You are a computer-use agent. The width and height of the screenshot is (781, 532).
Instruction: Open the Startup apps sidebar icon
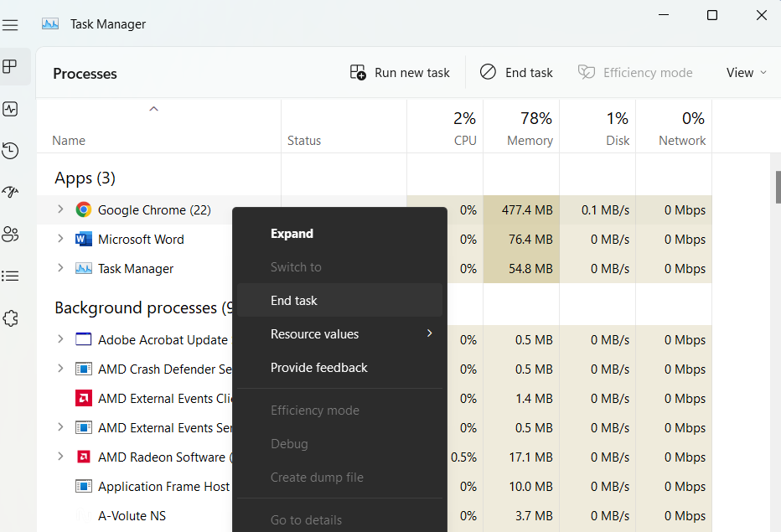point(10,192)
